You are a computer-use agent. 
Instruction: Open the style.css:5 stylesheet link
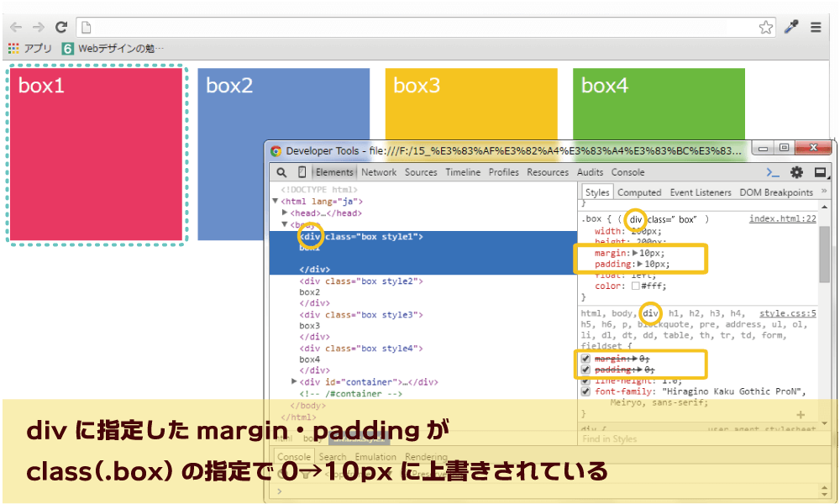(x=787, y=312)
